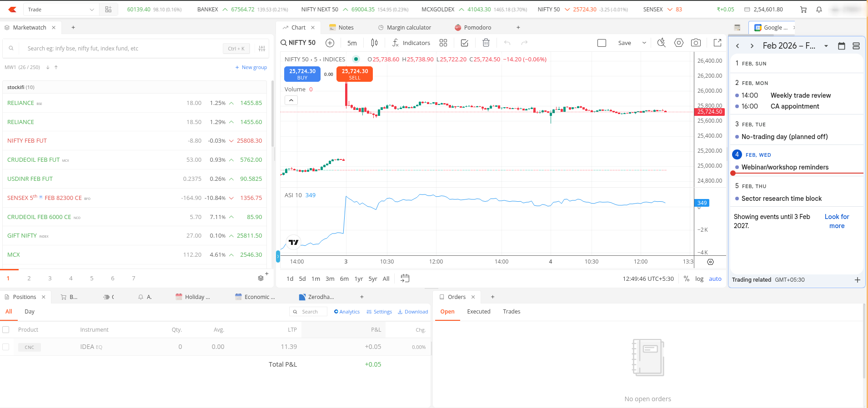Screen dimensions: 868x408
Task: Expand the Save layout dropdown arrow
Action: click(x=644, y=43)
